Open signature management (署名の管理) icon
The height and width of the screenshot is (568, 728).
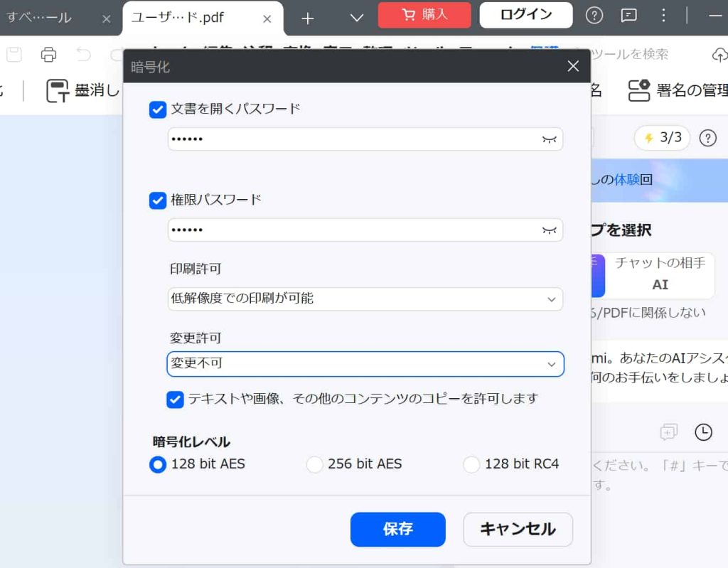(x=639, y=90)
